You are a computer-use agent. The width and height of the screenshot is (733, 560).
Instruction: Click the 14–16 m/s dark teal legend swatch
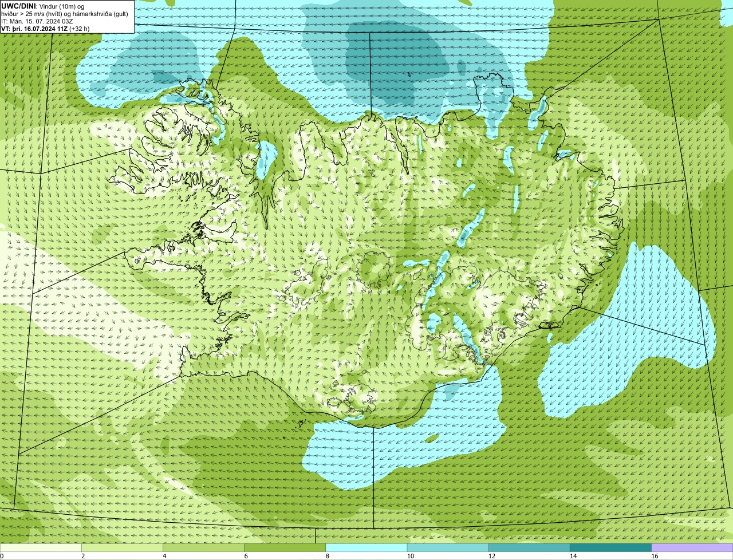[611, 547]
